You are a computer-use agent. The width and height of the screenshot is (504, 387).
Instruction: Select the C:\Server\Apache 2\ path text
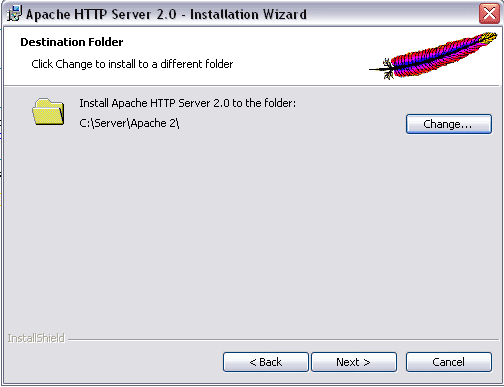click(129, 123)
